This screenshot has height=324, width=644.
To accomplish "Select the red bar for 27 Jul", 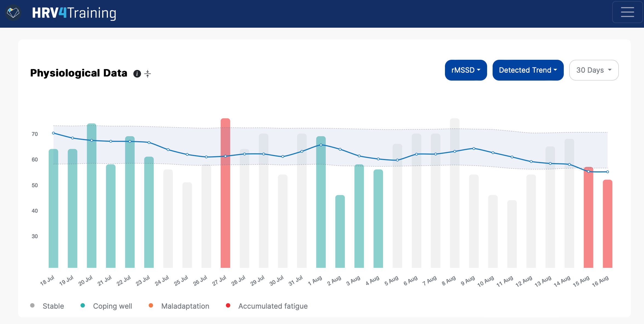I will click(x=225, y=208).
